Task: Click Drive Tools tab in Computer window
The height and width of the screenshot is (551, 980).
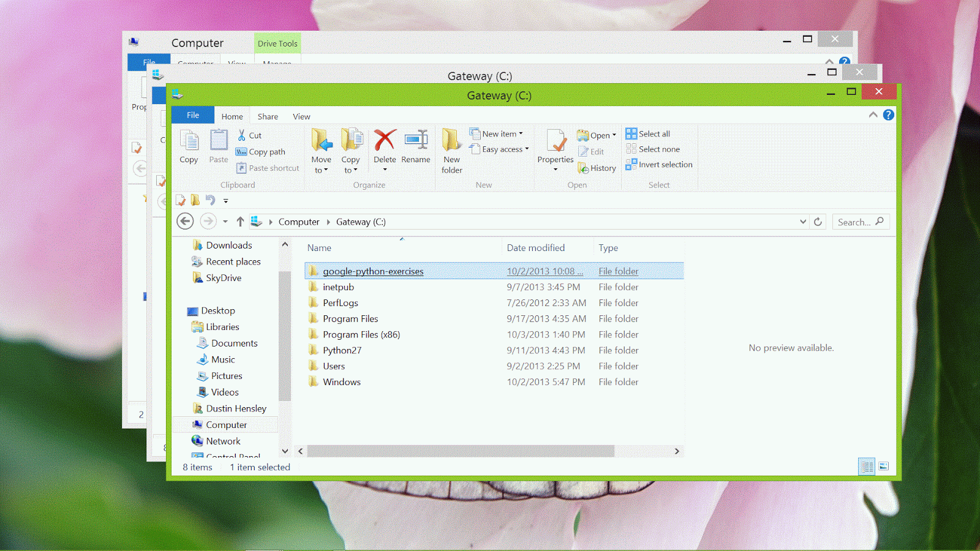Action: tap(277, 43)
